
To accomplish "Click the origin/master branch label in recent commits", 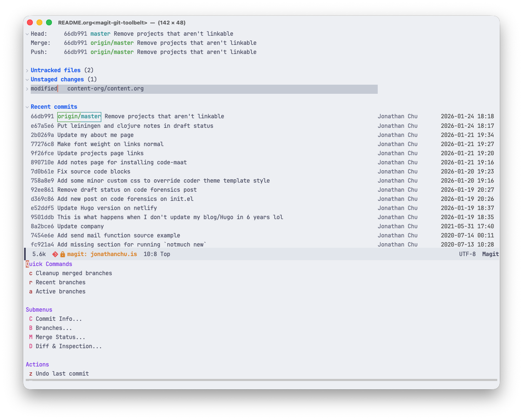I will click(x=79, y=117).
